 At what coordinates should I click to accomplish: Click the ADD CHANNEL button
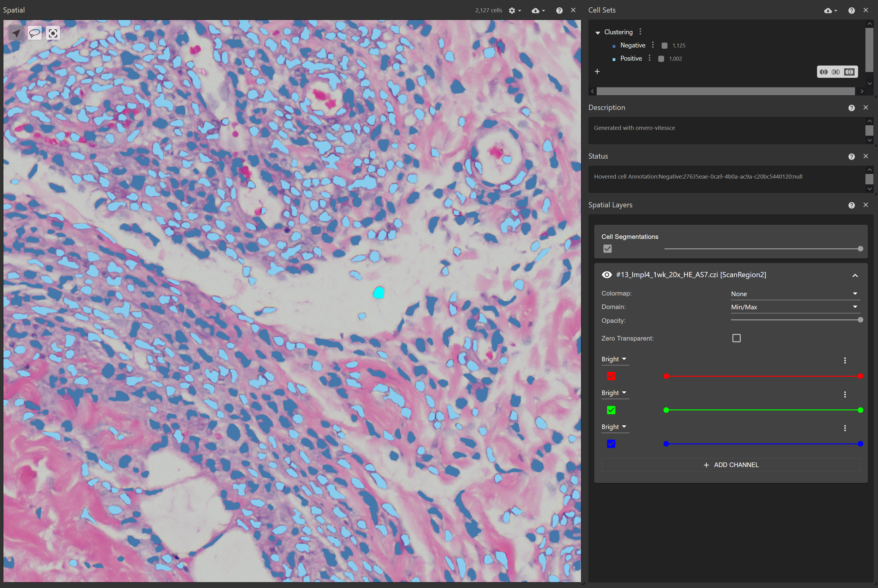coord(731,465)
